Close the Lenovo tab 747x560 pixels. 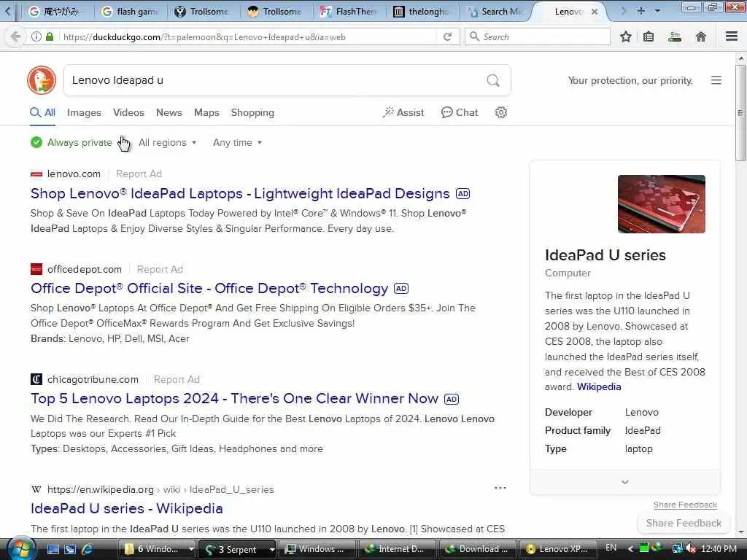coord(595,12)
